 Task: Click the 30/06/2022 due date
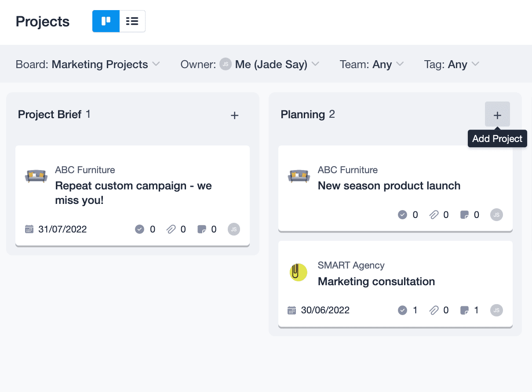325,310
